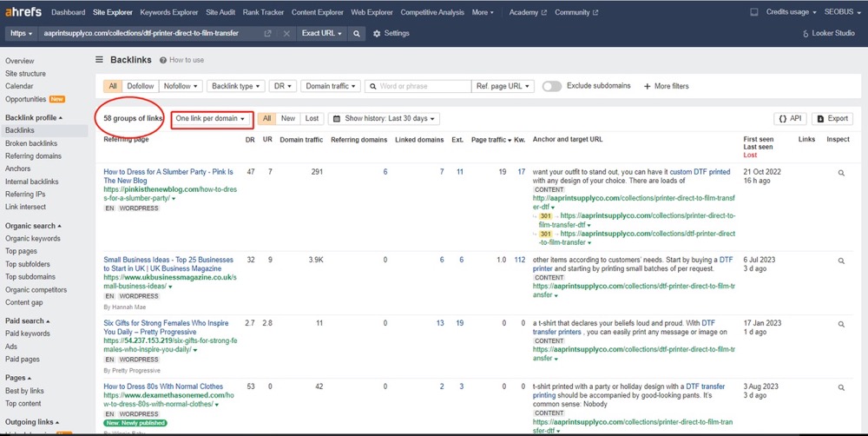Open the Community external link
This screenshot has height=436, width=868.
point(576,12)
